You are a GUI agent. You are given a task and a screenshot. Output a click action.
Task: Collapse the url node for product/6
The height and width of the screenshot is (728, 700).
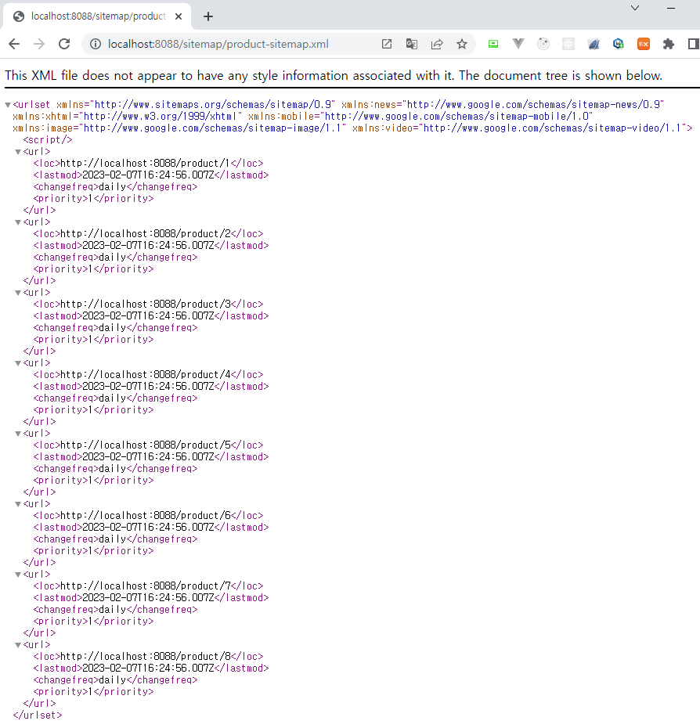(18, 504)
